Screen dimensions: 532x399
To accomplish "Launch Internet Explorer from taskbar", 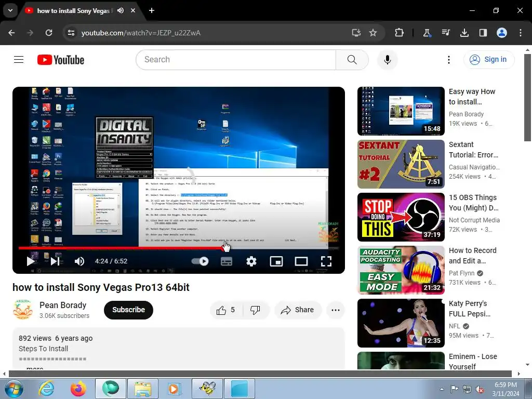I will pyautogui.click(x=46, y=389).
